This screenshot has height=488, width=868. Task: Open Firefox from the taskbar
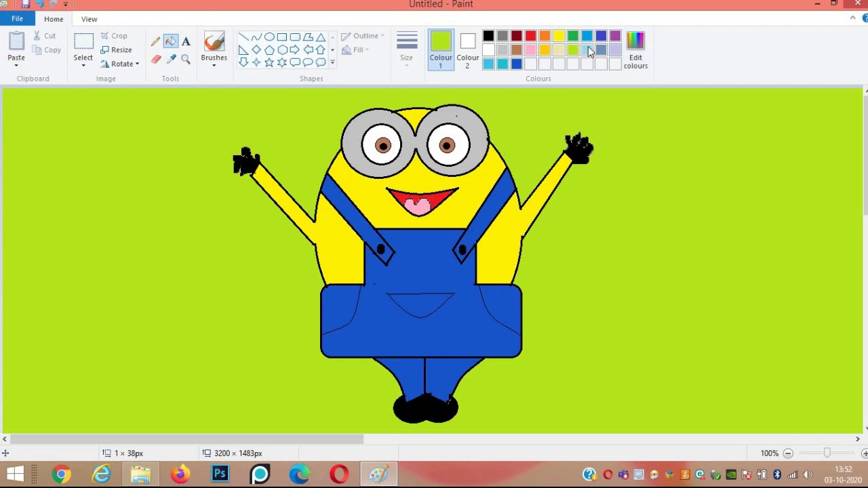[180, 474]
